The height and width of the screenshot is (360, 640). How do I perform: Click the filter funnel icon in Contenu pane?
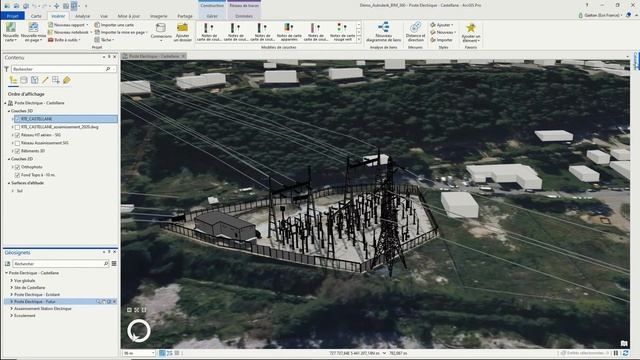[7, 69]
